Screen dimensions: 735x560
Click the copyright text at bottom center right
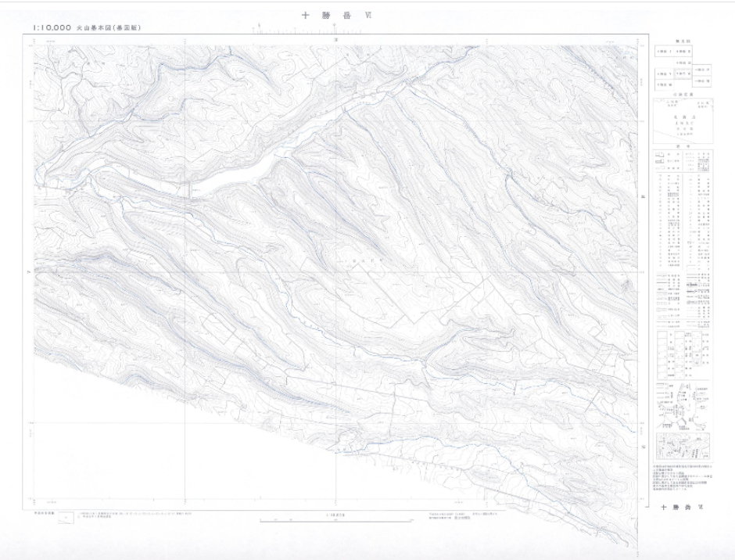pos(461,516)
